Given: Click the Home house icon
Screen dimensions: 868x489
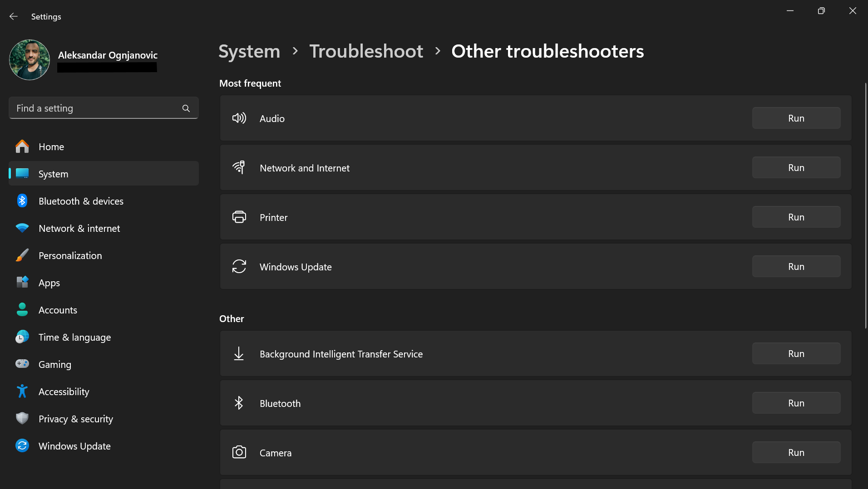Looking at the screenshot, I should coord(22,147).
